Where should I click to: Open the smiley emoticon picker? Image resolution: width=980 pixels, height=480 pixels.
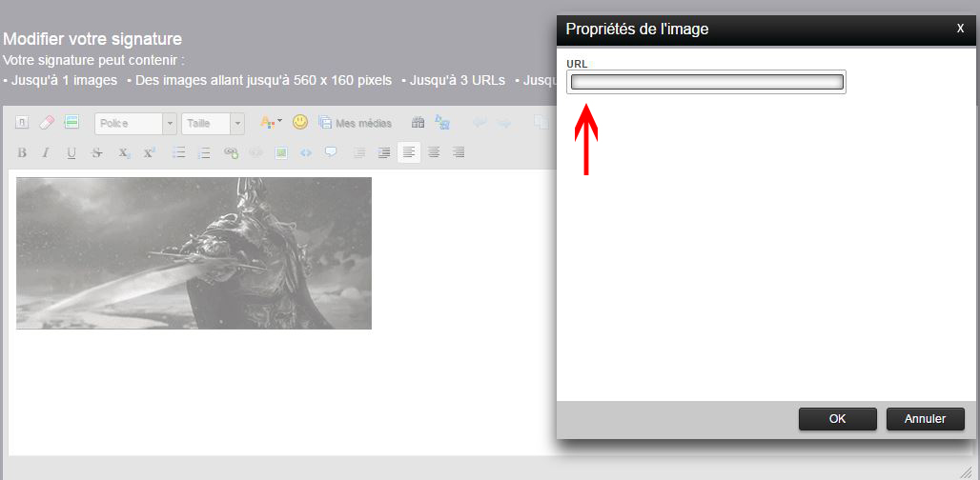click(300, 122)
